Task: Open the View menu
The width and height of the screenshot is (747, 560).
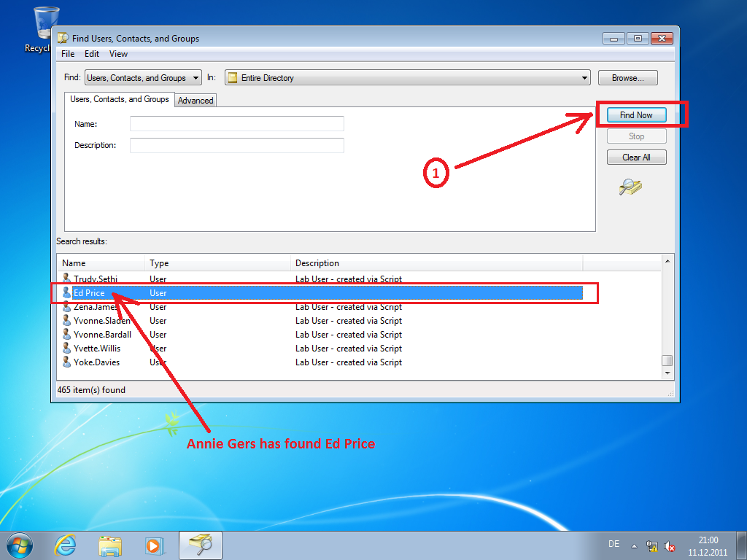Action: [x=118, y=54]
